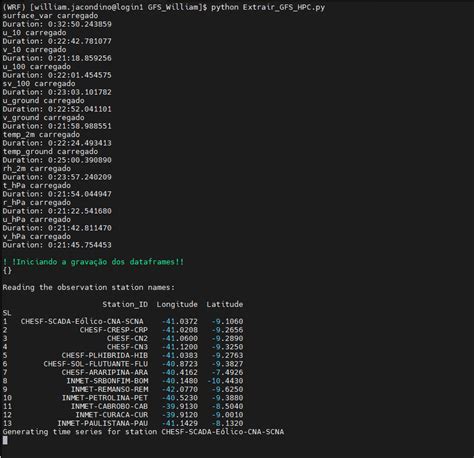Click longitude value -42.0770
The image size is (474, 458).
click(180, 390)
